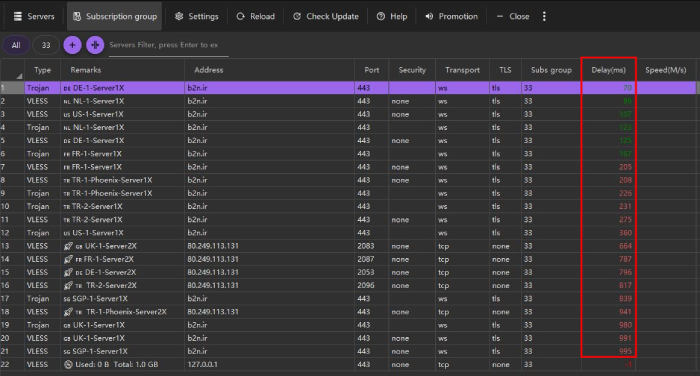
Task: Select row 3 US-1-Server1X VLESS remark
Action: pos(93,114)
